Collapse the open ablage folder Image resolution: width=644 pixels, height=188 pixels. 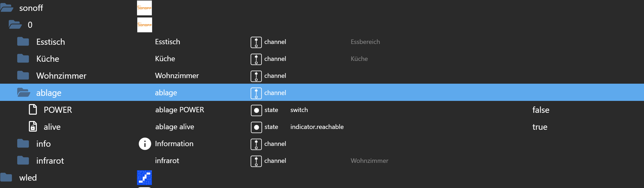click(x=24, y=93)
